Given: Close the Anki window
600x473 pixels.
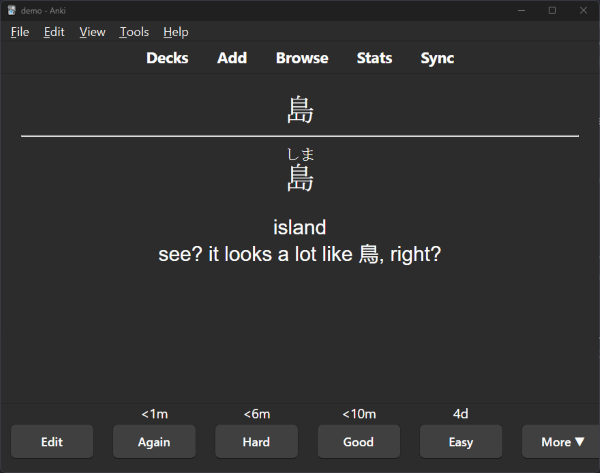Looking at the screenshot, I should (583, 10).
